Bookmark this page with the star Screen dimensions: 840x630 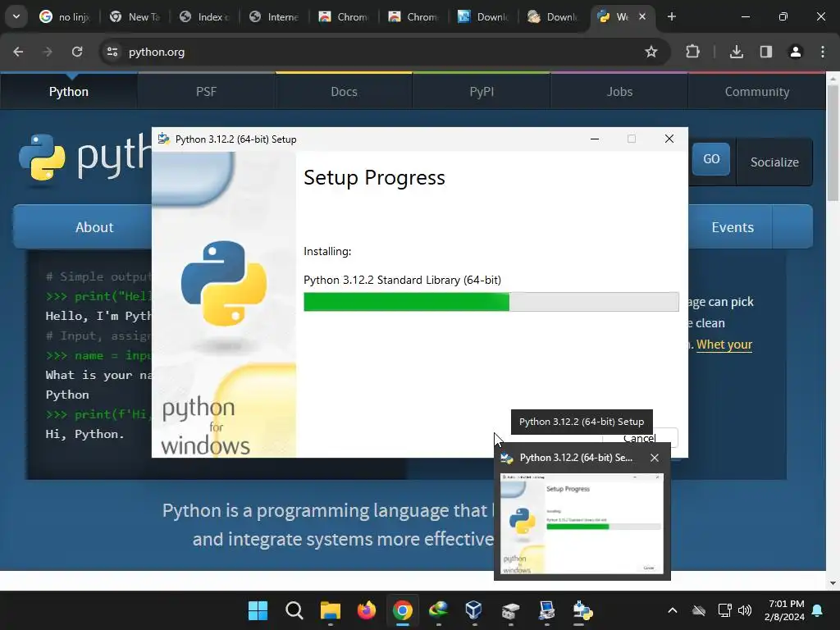(x=651, y=52)
